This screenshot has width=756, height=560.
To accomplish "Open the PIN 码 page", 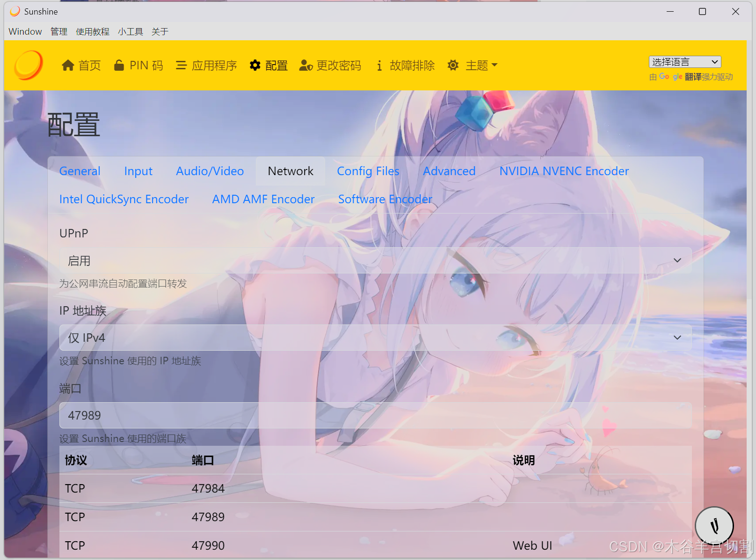I will 138,66.
